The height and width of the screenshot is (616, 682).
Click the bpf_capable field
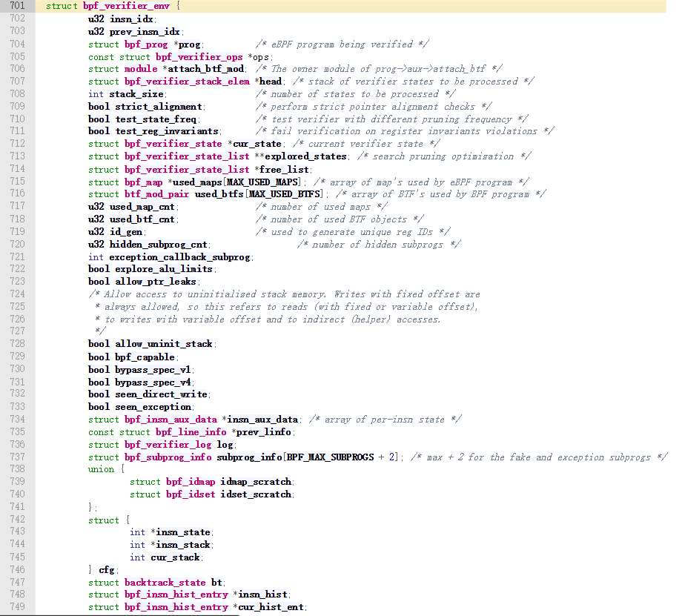pos(145,357)
